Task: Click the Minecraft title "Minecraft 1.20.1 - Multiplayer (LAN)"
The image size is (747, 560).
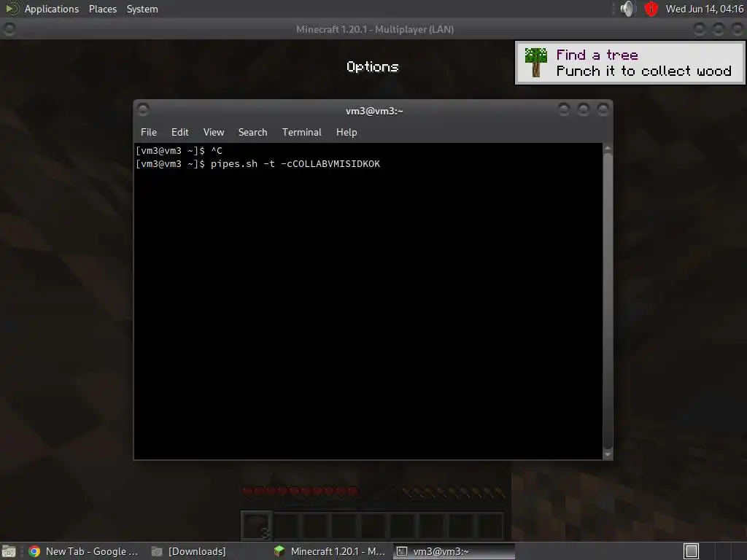Action: pyautogui.click(x=375, y=29)
